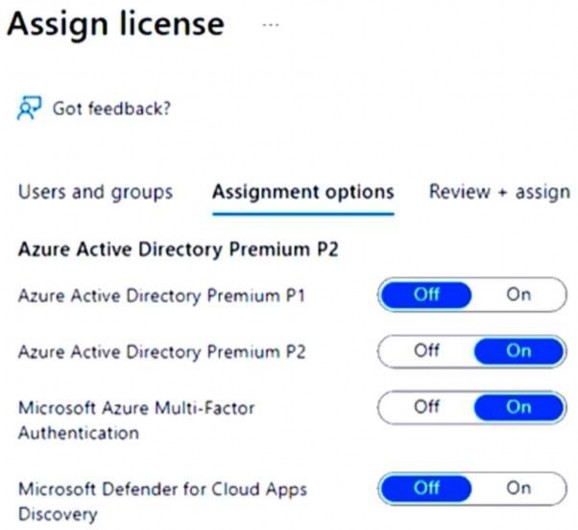Turn off Azure Active Directory Premium P2
Screen dimensions: 578x530
click(426, 351)
